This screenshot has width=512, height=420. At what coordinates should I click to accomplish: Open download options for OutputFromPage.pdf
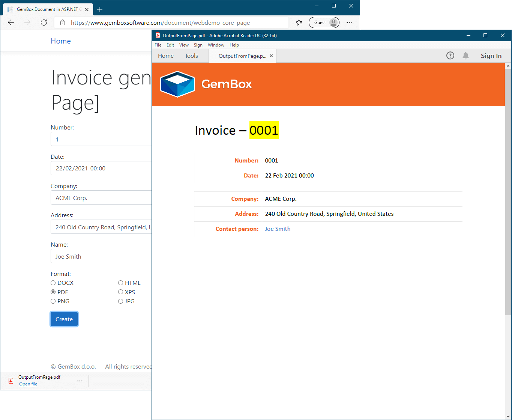[80, 381]
